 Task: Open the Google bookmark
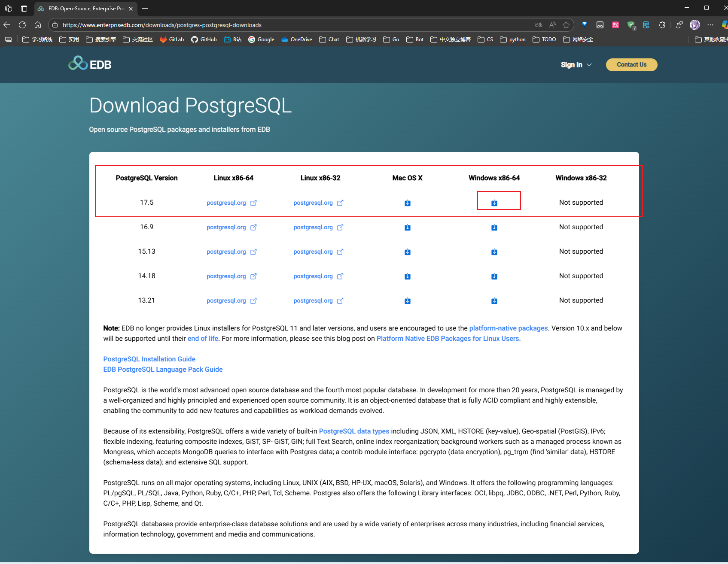(x=261, y=39)
